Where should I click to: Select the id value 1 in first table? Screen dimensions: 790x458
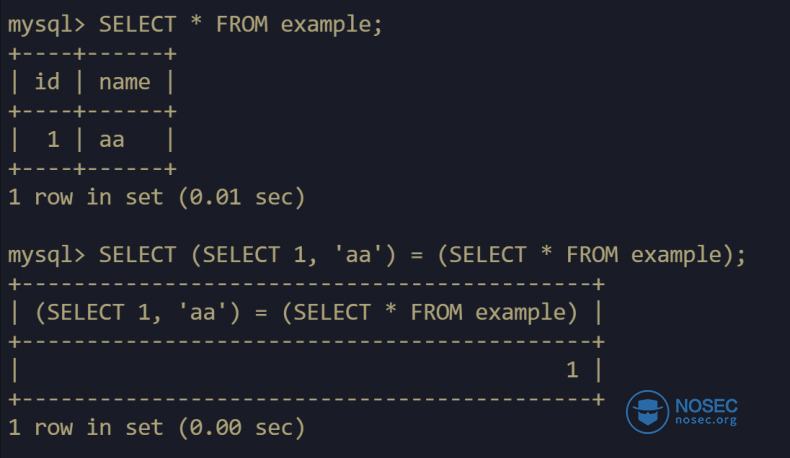(x=53, y=139)
